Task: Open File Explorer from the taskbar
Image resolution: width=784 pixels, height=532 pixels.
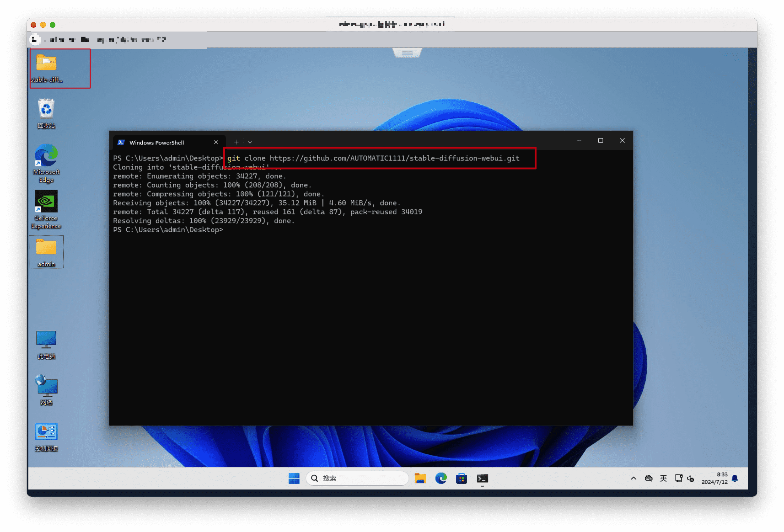Action: pyautogui.click(x=420, y=478)
